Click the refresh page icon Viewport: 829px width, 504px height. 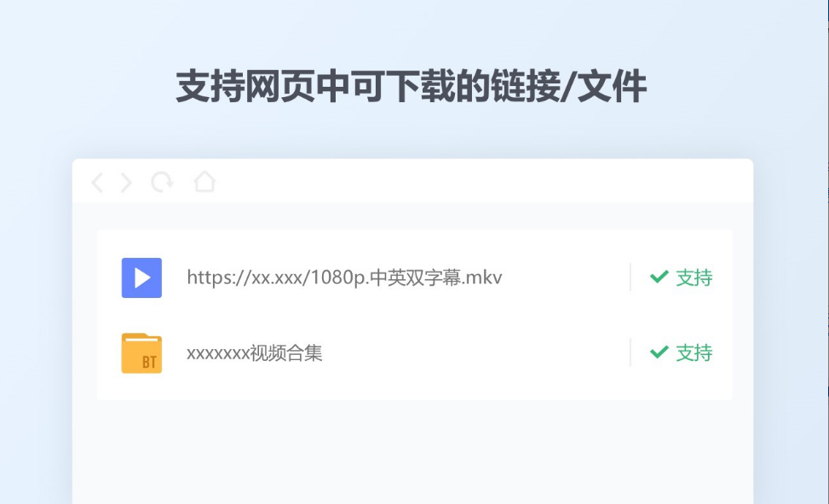163,182
